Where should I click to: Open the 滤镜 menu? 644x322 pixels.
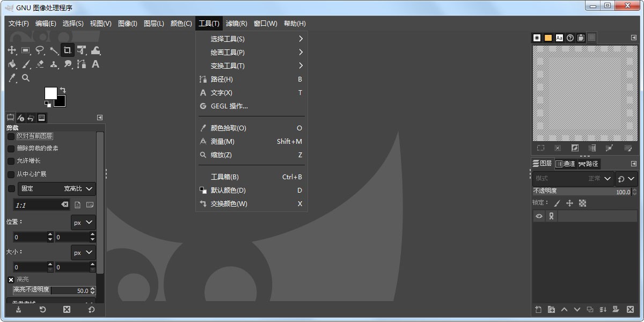pos(236,23)
